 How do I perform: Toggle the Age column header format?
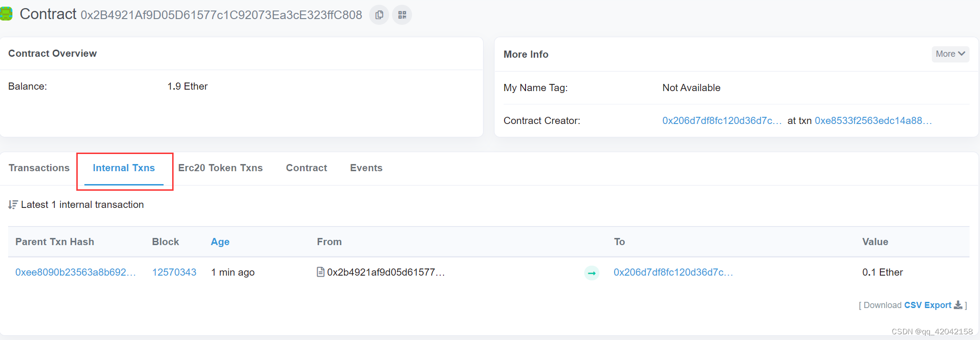point(220,242)
